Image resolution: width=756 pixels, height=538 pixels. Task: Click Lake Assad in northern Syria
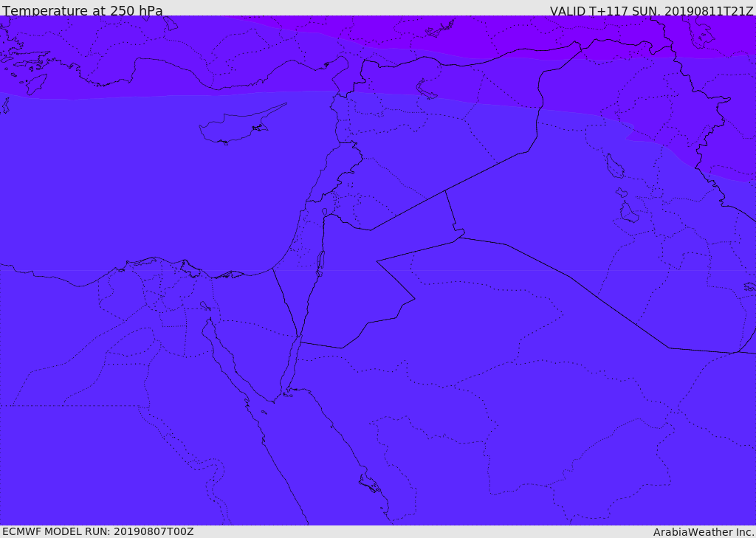tap(427, 90)
